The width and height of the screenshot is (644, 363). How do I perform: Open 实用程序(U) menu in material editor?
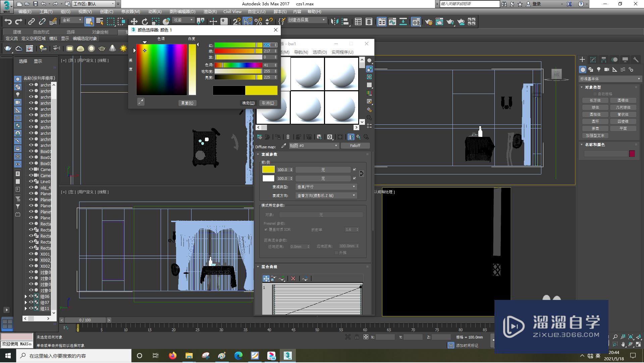click(x=342, y=52)
